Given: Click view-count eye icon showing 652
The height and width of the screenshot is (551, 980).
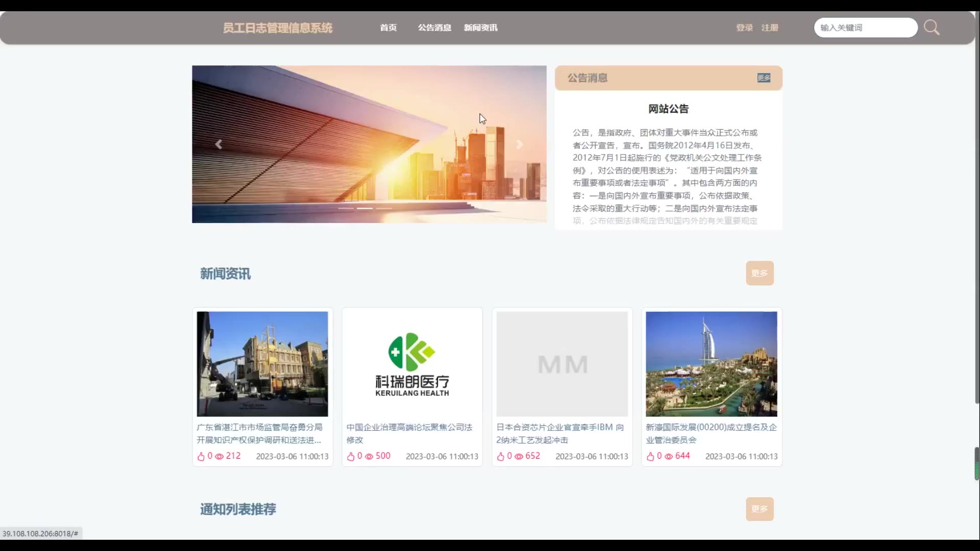Looking at the screenshot, I should coord(519,457).
